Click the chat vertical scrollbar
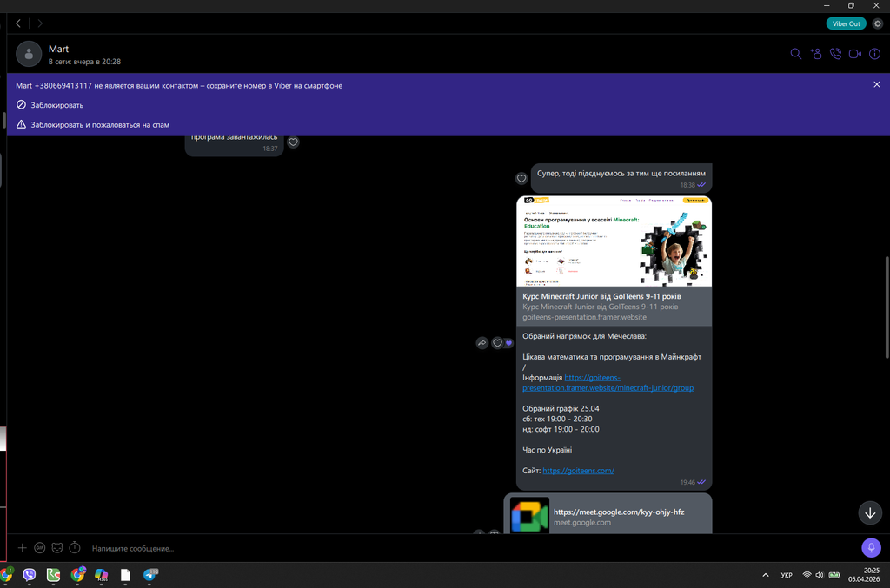The width and height of the screenshot is (890, 588). pos(886,307)
